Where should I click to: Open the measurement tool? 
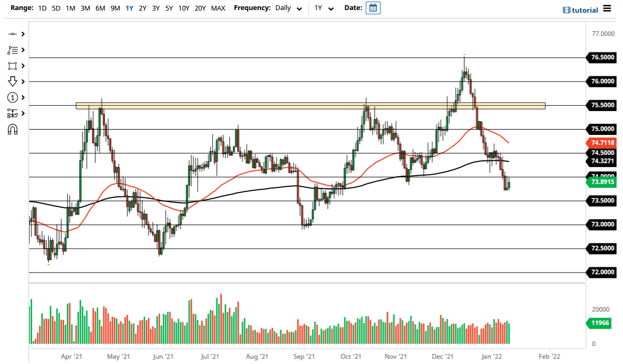tap(13, 113)
